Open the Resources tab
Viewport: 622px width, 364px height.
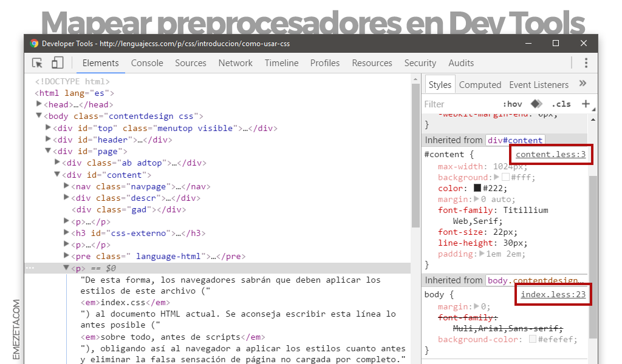372,63
